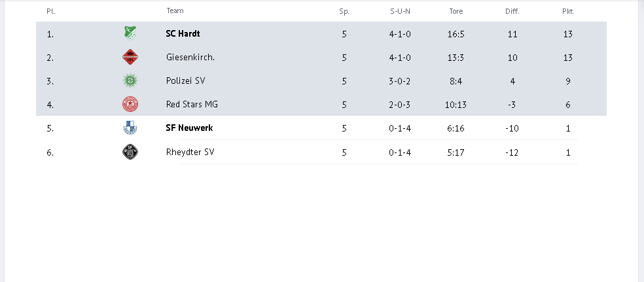This screenshot has width=644, height=282.
Task: Open the SF Neuwerk team link
Action: (189, 128)
